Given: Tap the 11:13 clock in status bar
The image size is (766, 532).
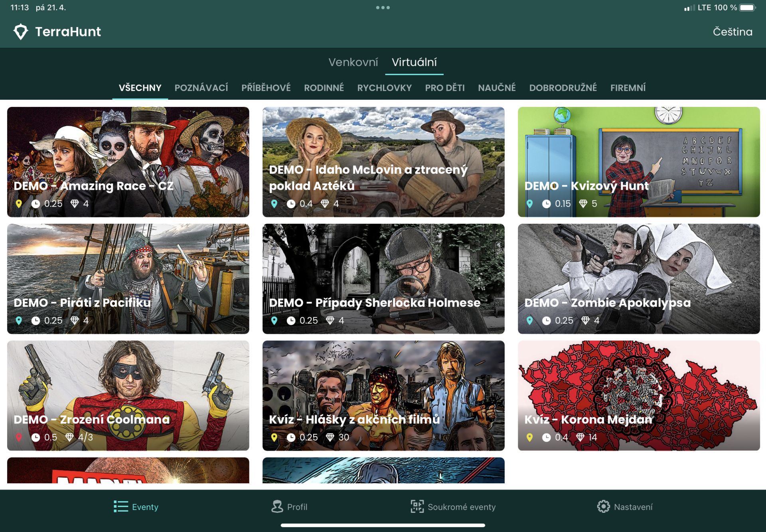Looking at the screenshot, I should (x=20, y=8).
